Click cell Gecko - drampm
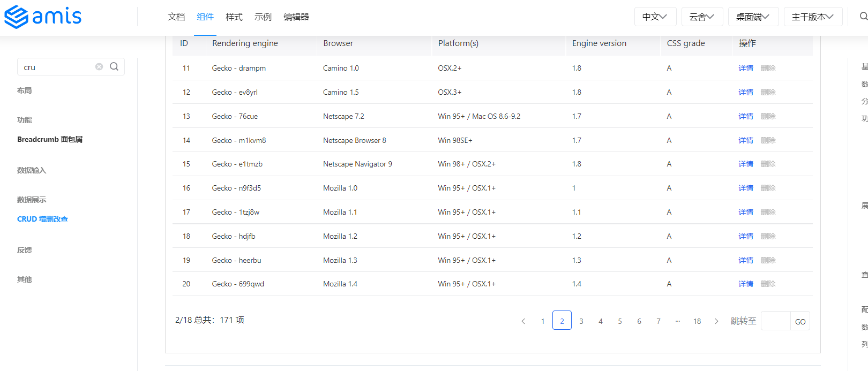 click(x=239, y=68)
